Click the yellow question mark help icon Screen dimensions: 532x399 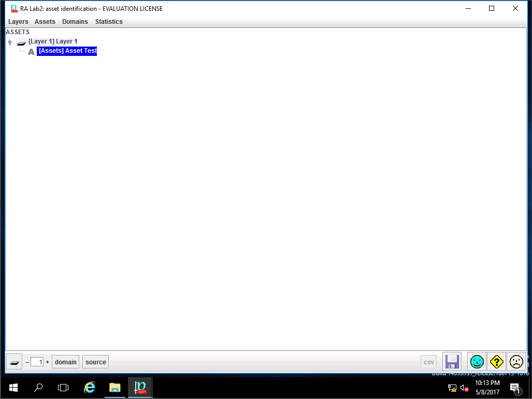pos(497,362)
